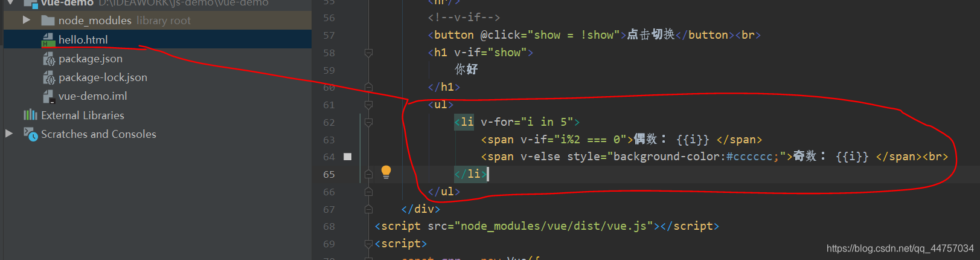980x260 pixels.
Task: Click line number 59 in the gutter
Action: (329, 71)
